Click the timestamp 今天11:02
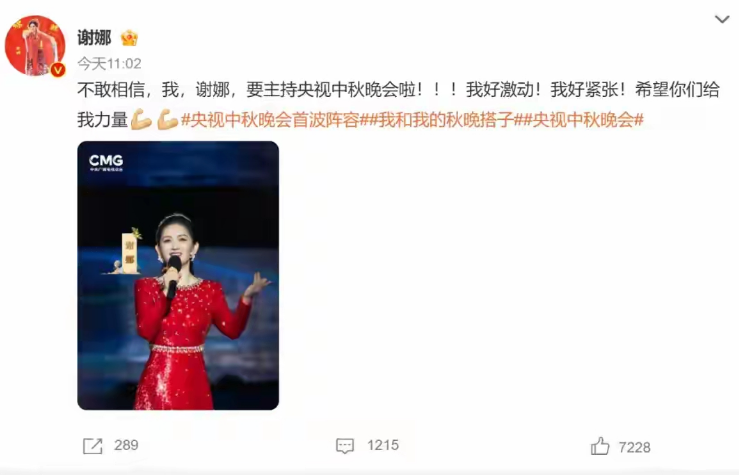 [x=109, y=64]
